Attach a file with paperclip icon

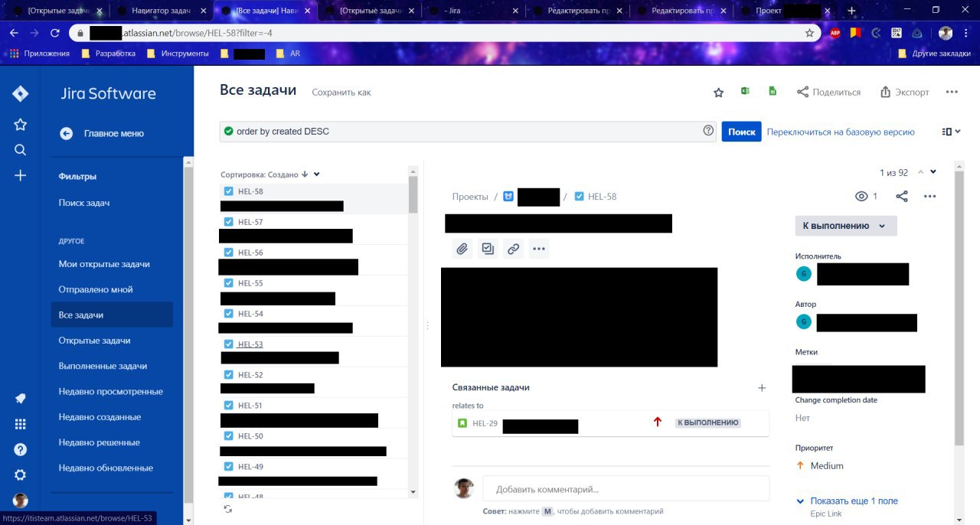coord(462,248)
